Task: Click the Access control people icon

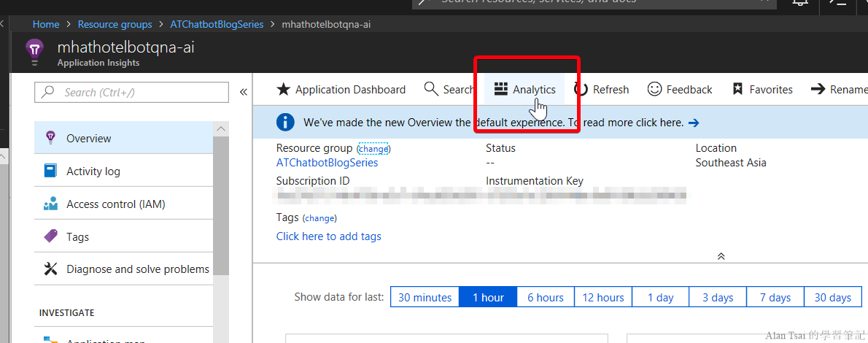Action: point(50,204)
